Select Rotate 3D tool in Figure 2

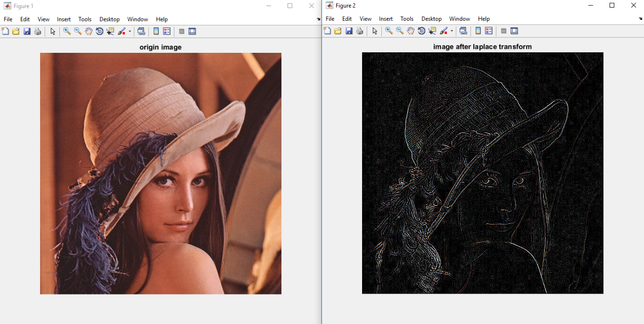coord(422,31)
